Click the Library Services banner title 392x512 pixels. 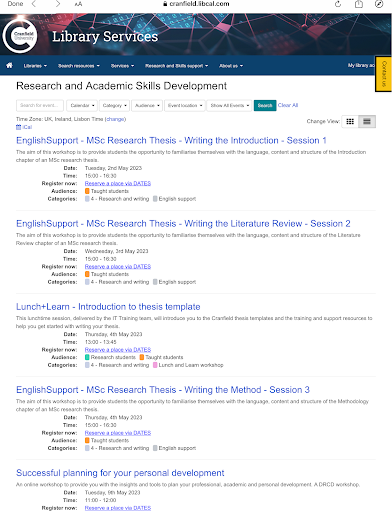pyautogui.click(x=105, y=36)
